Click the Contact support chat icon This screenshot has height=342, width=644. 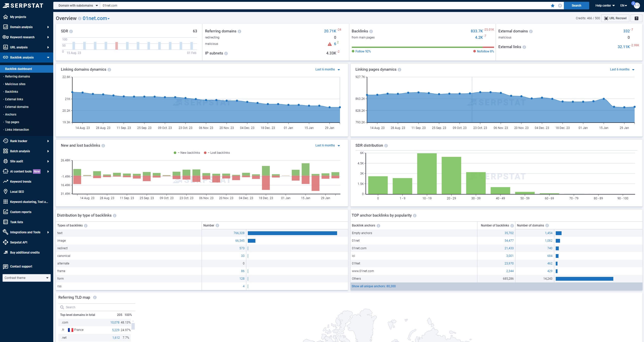click(5, 267)
